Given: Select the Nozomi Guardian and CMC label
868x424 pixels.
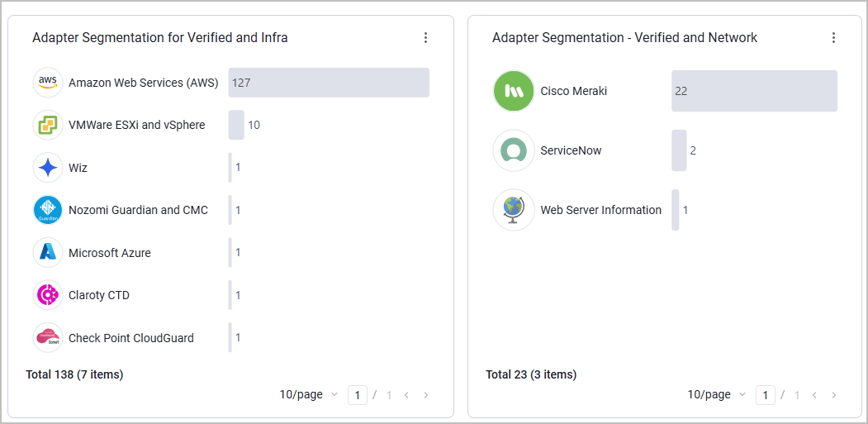Looking at the screenshot, I should tap(139, 210).
